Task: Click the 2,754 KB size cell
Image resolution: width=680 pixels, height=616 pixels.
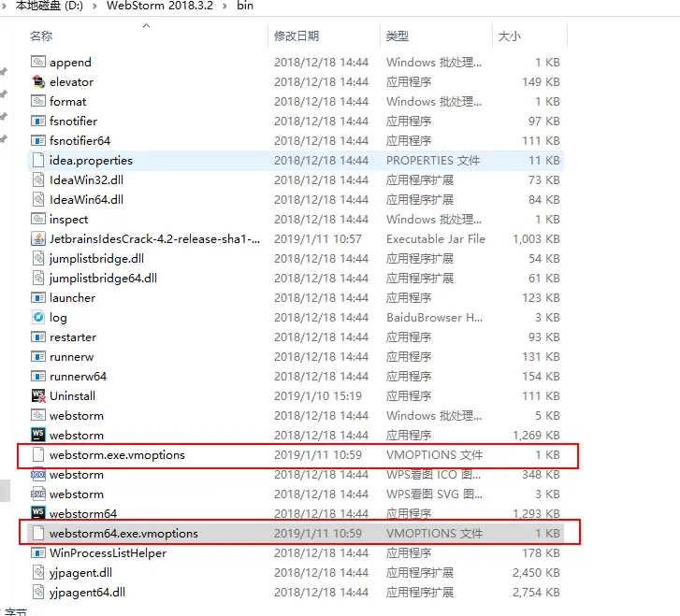Action: coord(536,592)
